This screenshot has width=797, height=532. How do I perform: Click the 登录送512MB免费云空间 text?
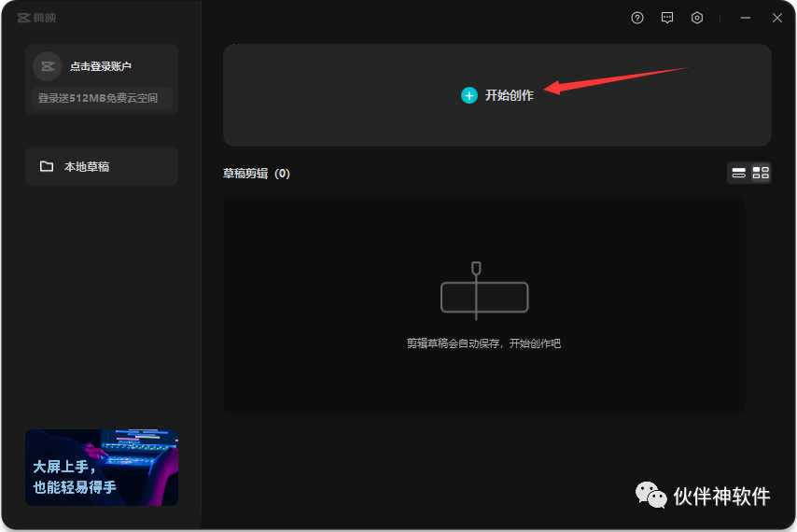98,98
